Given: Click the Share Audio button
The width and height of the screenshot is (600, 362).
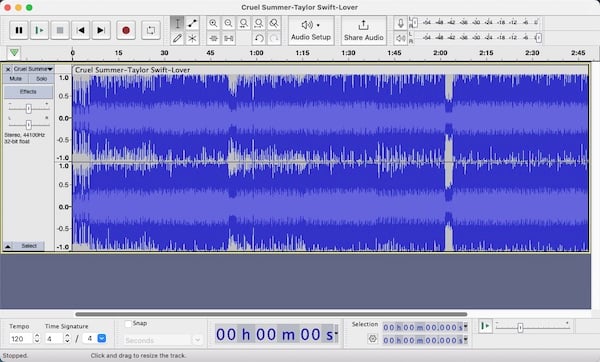Looking at the screenshot, I should click(364, 31).
